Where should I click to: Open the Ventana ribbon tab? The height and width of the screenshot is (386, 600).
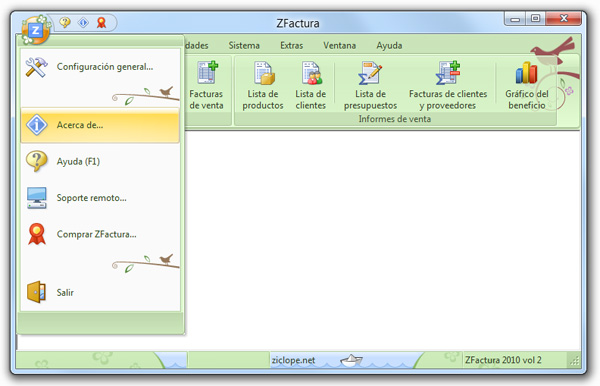339,46
